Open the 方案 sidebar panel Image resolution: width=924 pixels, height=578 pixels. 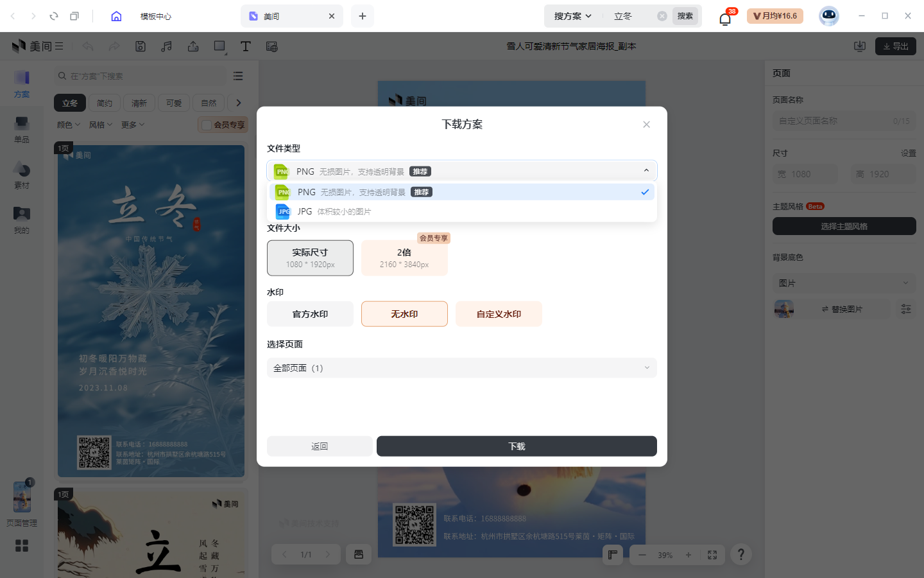pyautogui.click(x=22, y=84)
